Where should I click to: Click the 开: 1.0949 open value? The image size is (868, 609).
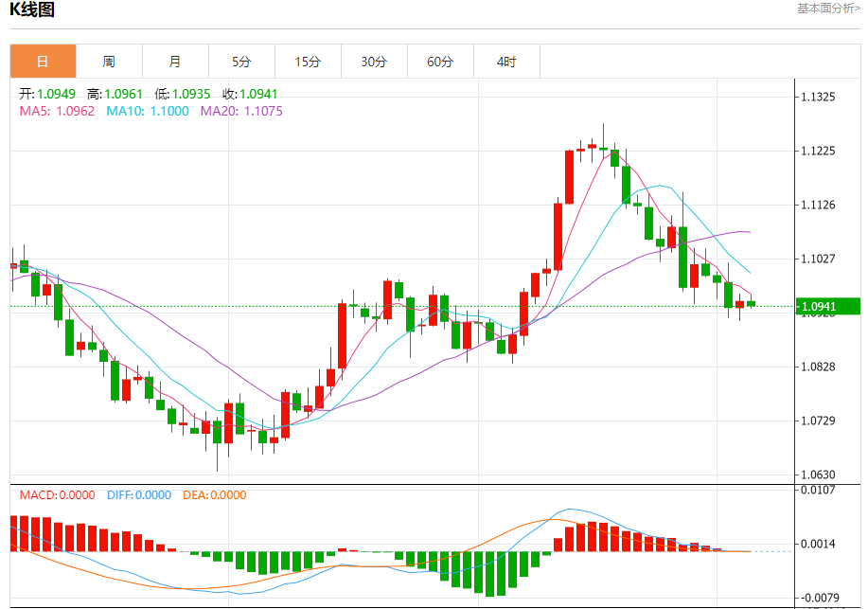[x=47, y=94]
